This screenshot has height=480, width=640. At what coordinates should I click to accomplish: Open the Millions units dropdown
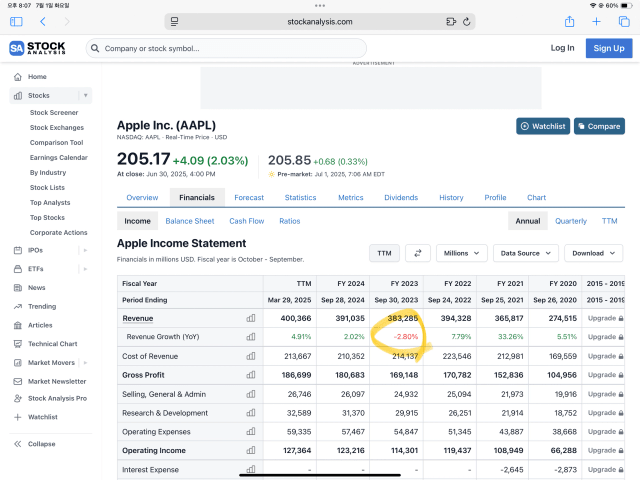click(x=462, y=253)
